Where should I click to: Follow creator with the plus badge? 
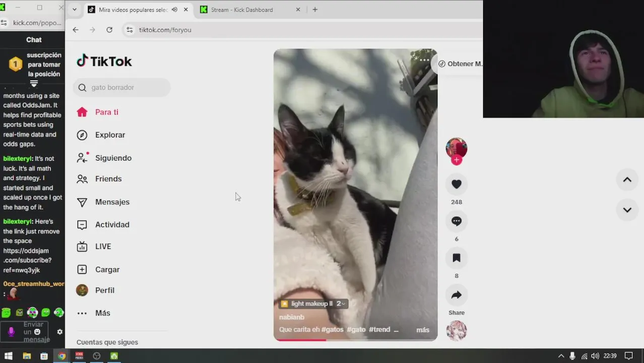pyautogui.click(x=457, y=160)
